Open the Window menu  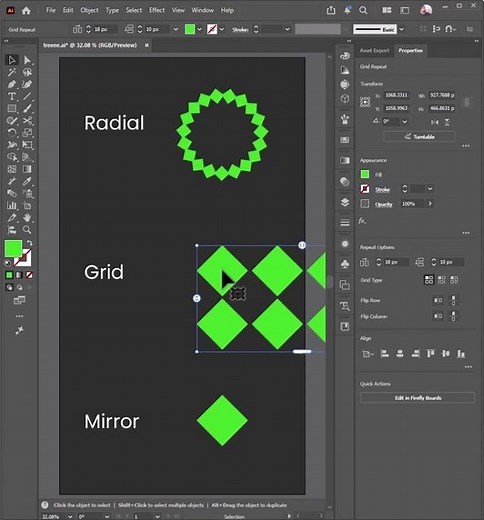click(203, 10)
